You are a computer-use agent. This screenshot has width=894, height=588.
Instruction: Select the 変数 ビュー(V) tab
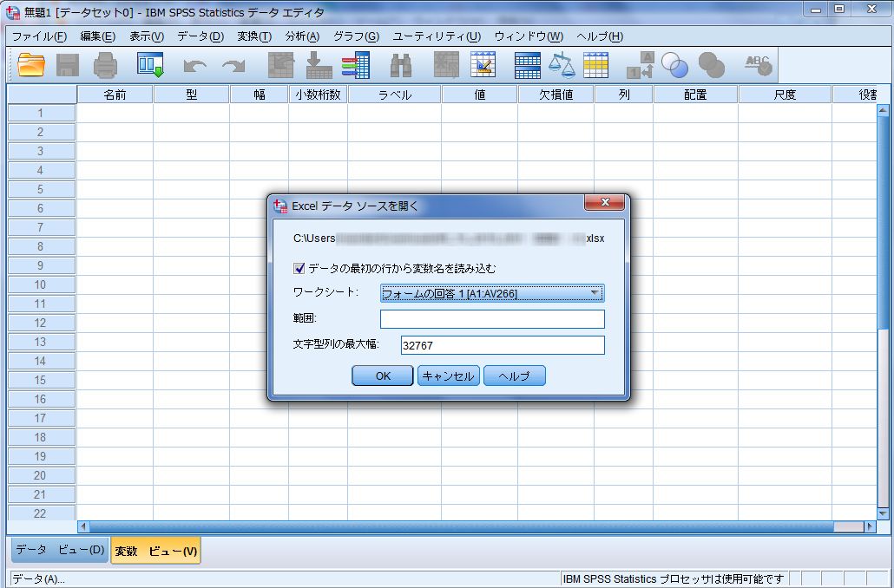pyautogui.click(x=155, y=551)
